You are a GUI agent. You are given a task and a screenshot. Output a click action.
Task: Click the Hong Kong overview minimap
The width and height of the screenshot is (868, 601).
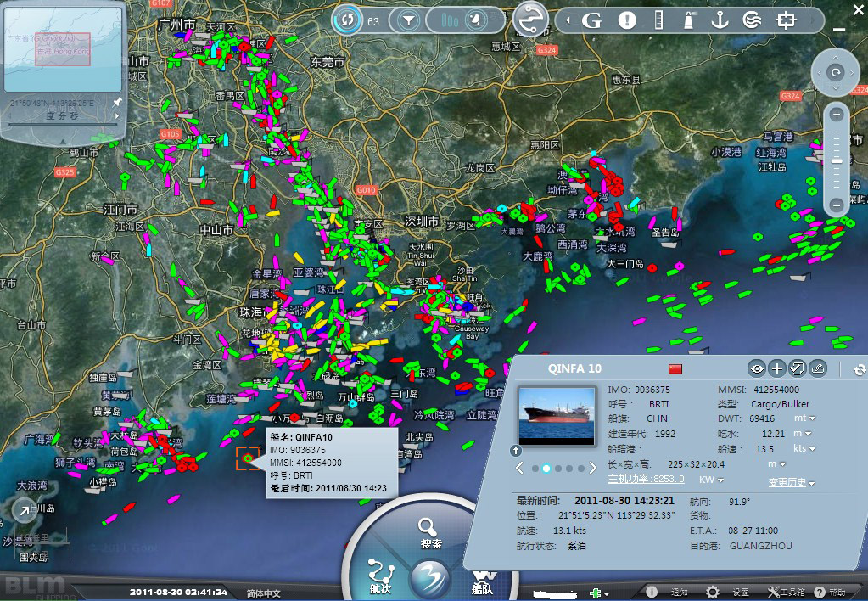63,49
